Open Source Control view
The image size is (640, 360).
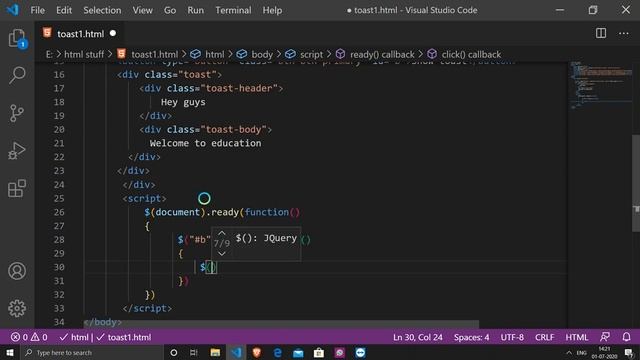coord(17,113)
